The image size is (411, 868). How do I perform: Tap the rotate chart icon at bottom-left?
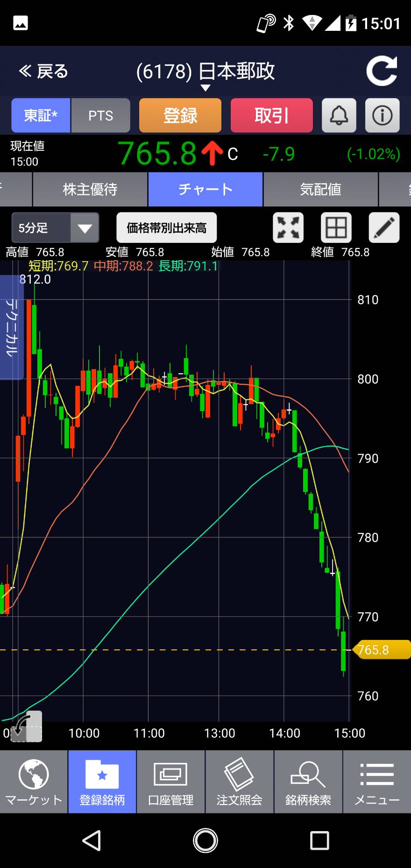pos(26,726)
